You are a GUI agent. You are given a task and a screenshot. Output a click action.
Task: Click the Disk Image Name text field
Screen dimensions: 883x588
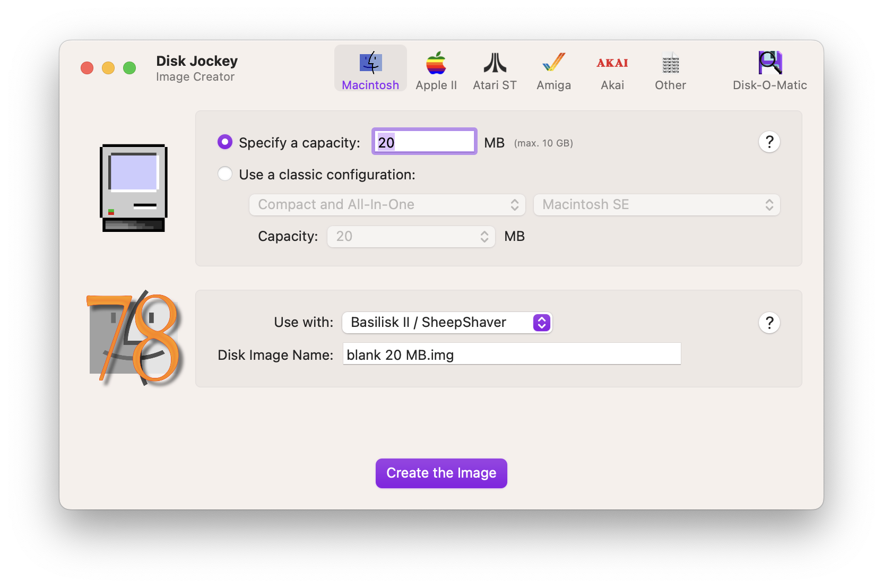click(512, 354)
